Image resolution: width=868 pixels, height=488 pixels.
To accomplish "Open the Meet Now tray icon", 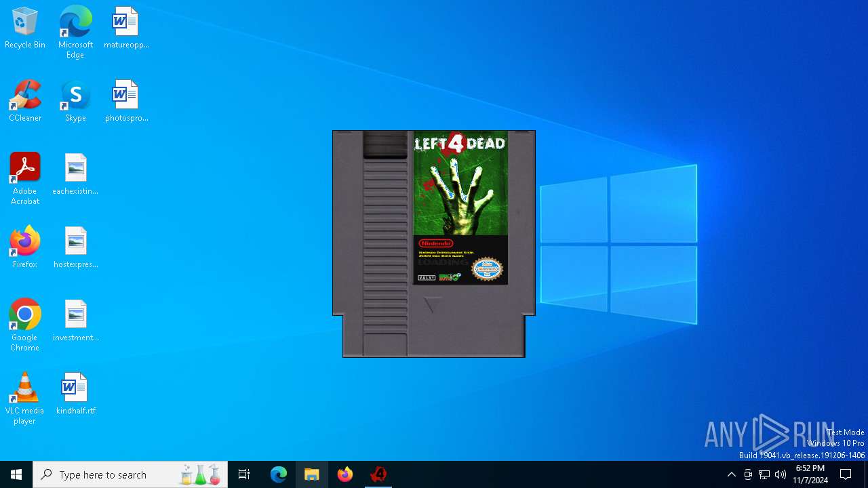I will click(x=748, y=474).
